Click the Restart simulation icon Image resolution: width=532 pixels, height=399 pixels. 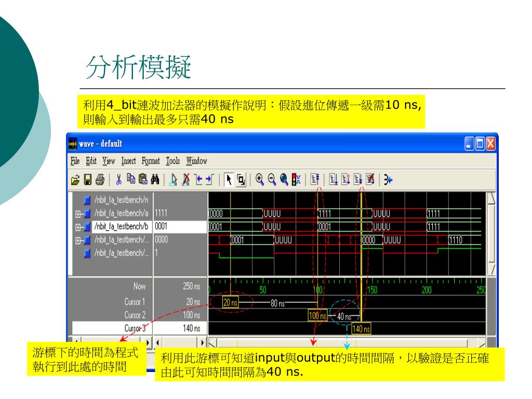[x=315, y=179]
